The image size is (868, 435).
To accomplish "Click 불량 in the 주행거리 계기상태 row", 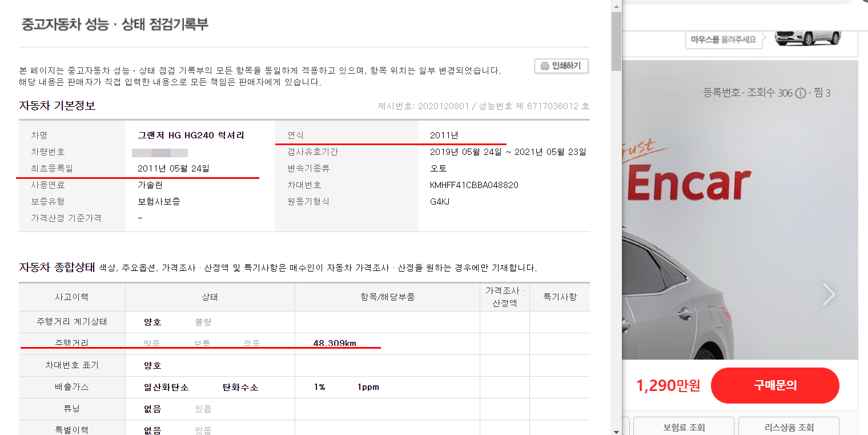I will (203, 322).
